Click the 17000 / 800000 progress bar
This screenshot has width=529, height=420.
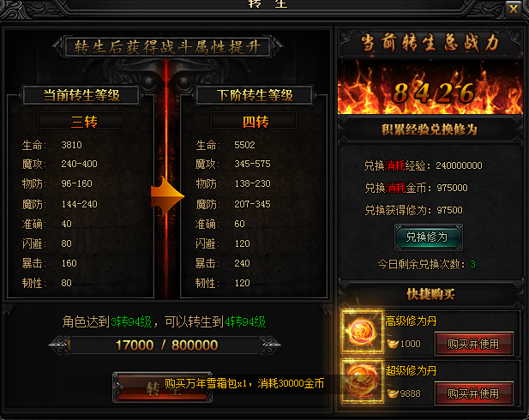tap(165, 345)
